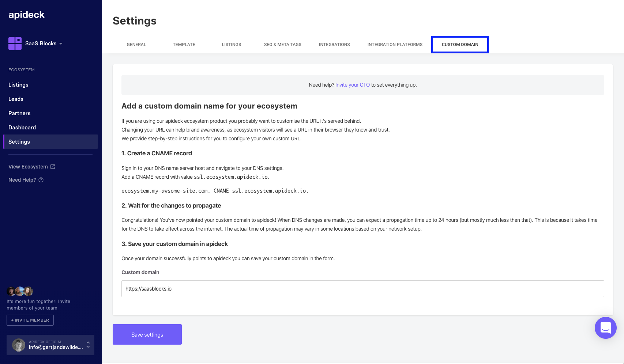Click the Custom domain input field
The height and width of the screenshot is (364, 624).
[363, 289]
